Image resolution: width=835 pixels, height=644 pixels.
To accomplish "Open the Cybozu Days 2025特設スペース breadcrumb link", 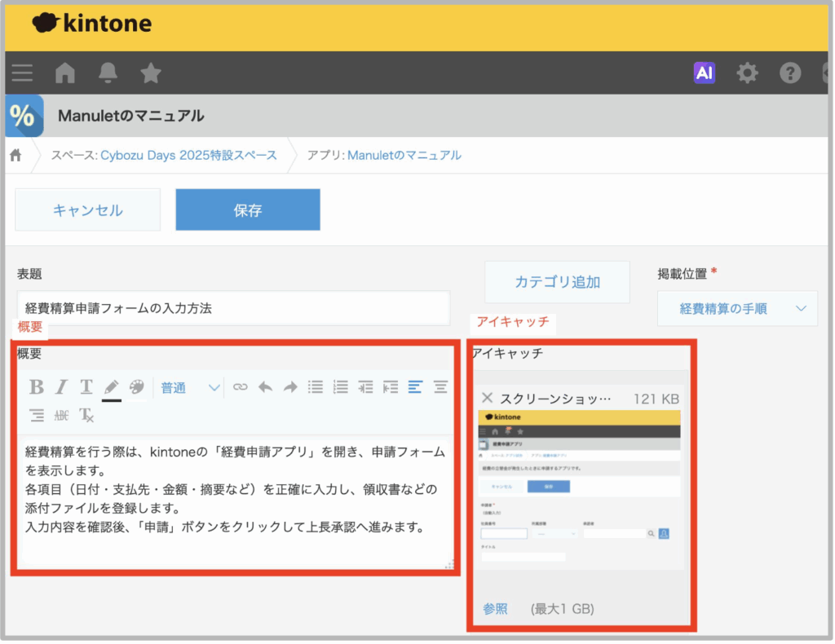I will (188, 155).
